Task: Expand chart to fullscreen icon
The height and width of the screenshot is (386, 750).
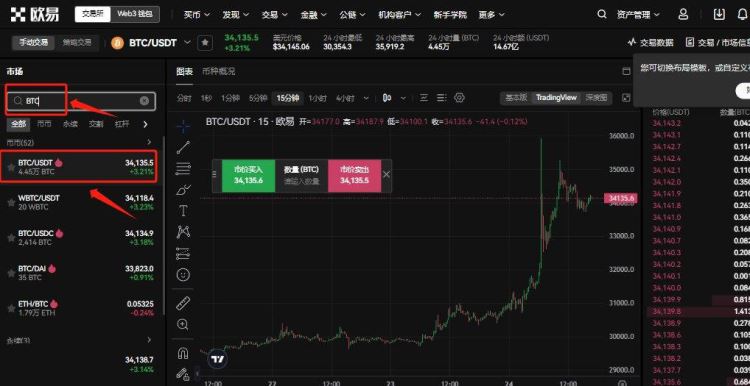Action: pos(626,98)
